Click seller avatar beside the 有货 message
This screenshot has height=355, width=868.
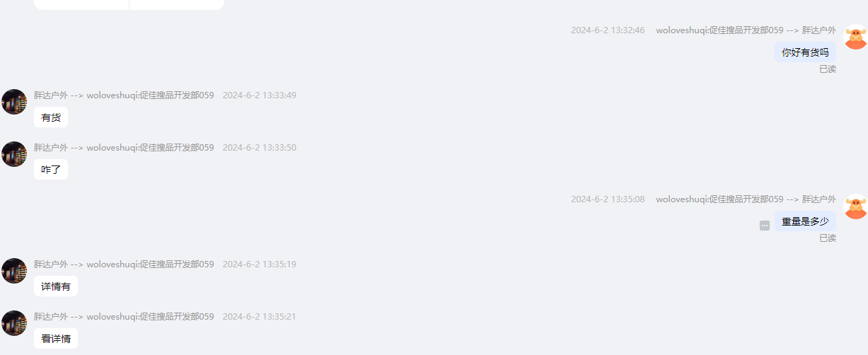point(14,102)
